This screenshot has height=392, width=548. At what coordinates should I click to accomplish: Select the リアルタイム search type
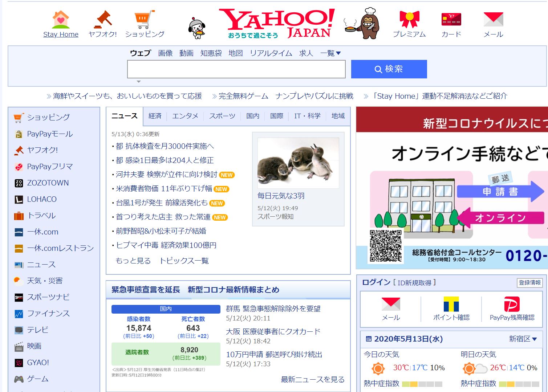tap(271, 53)
